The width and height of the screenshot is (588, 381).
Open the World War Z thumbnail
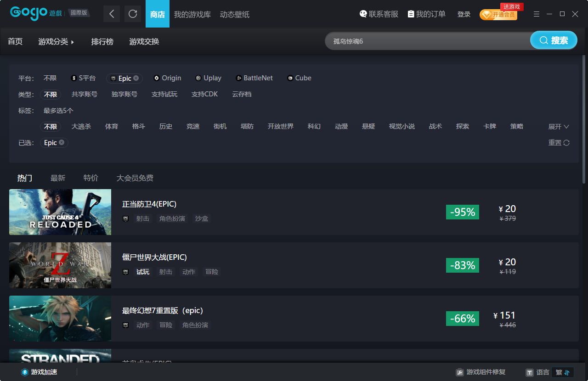tap(60, 265)
